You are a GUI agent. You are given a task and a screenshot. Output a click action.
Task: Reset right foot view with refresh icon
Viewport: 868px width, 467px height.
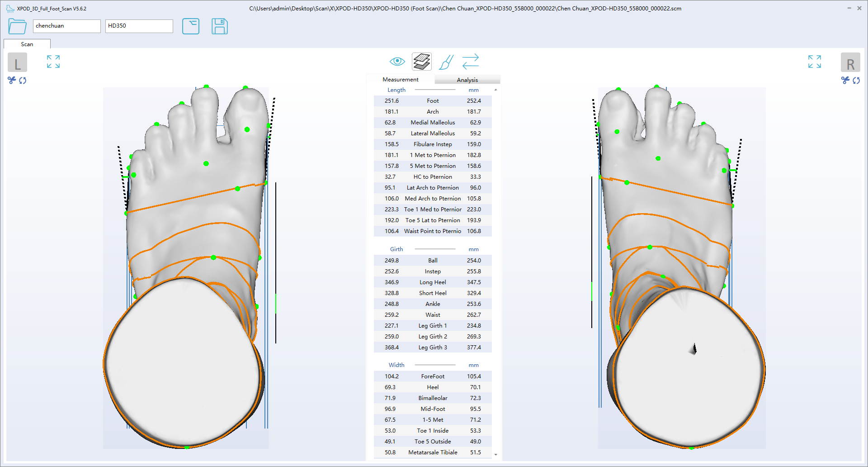[856, 80]
